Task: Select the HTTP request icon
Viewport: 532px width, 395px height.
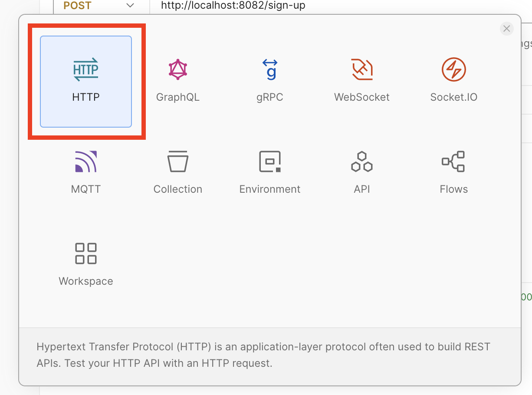Action: click(x=86, y=70)
